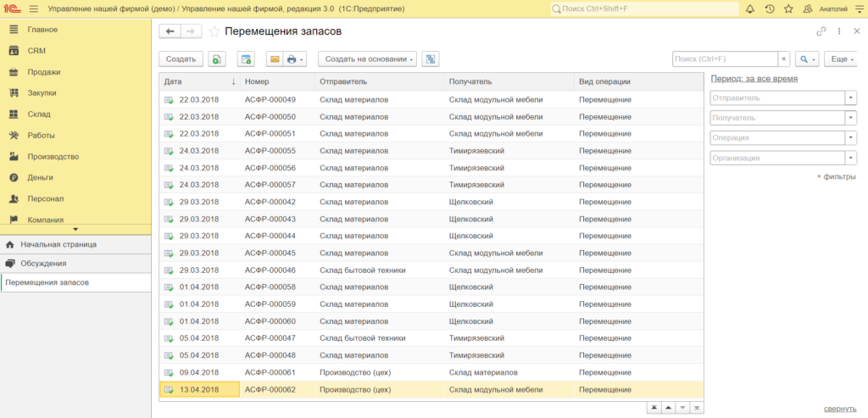Click document icon in row АСФР-000062

pos(169,390)
